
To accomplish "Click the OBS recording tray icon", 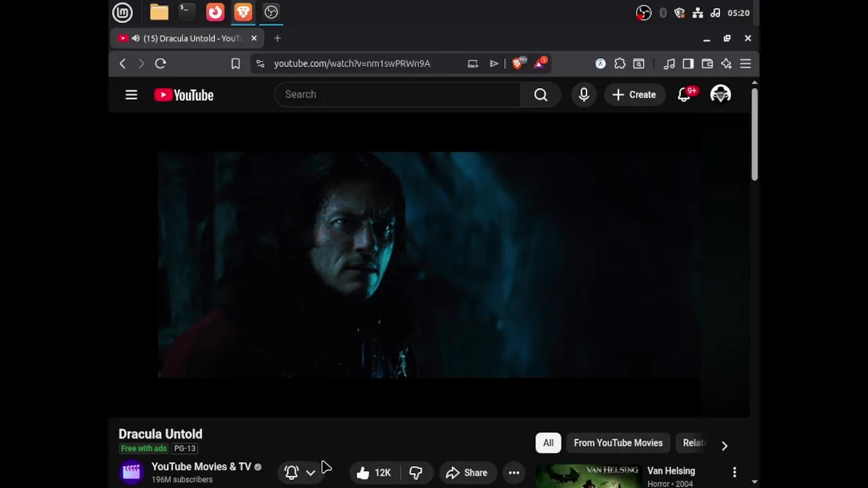I will click(x=644, y=13).
